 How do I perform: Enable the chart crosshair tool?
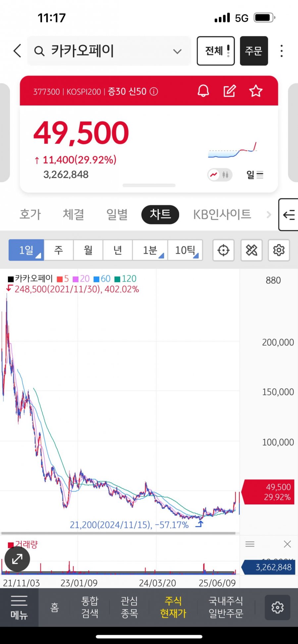[x=224, y=250]
